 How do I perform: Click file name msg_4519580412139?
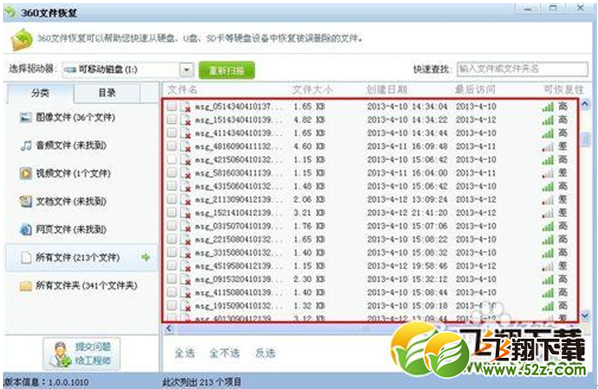click(x=239, y=266)
